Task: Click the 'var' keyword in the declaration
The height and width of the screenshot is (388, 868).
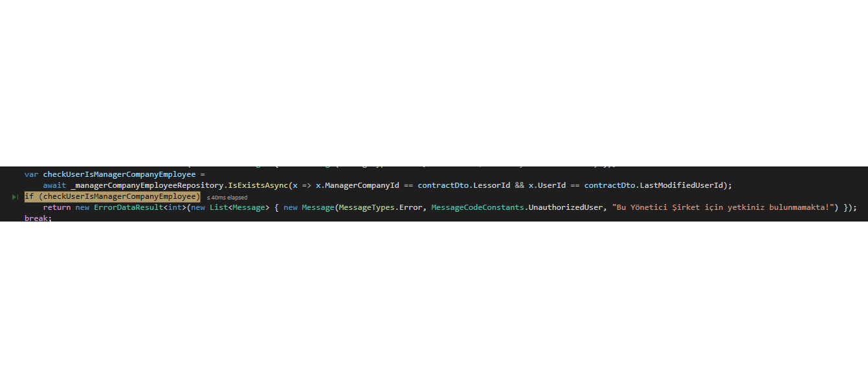Action: [31, 174]
